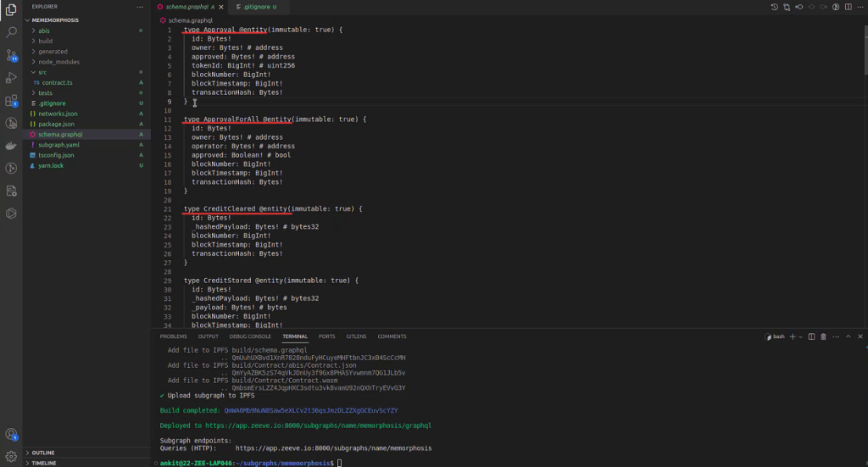This screenshot has height=467, width=868.
Task: Switch to the OUTPUT panel tab
Action: tap(209, 336)
